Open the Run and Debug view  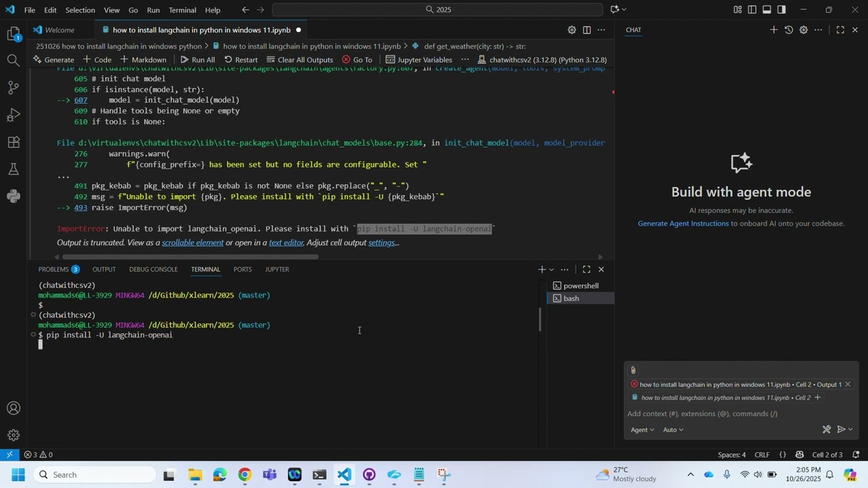click(x=14, y=115)
